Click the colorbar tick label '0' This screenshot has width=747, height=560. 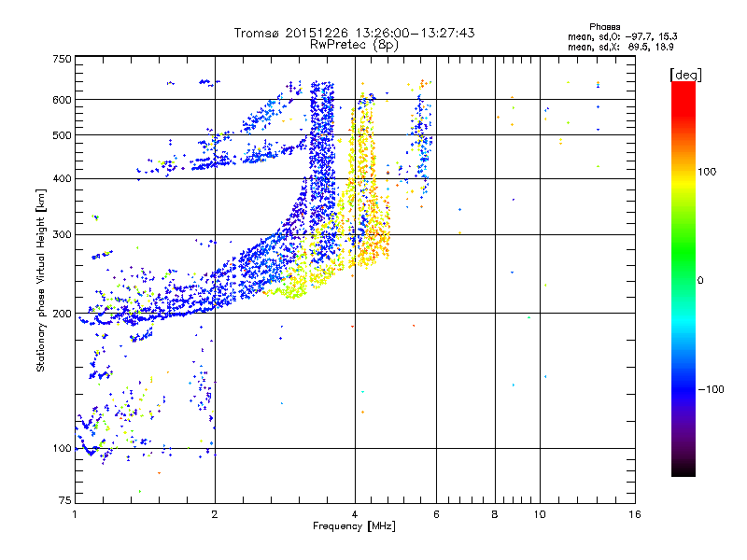pos(700,280)
